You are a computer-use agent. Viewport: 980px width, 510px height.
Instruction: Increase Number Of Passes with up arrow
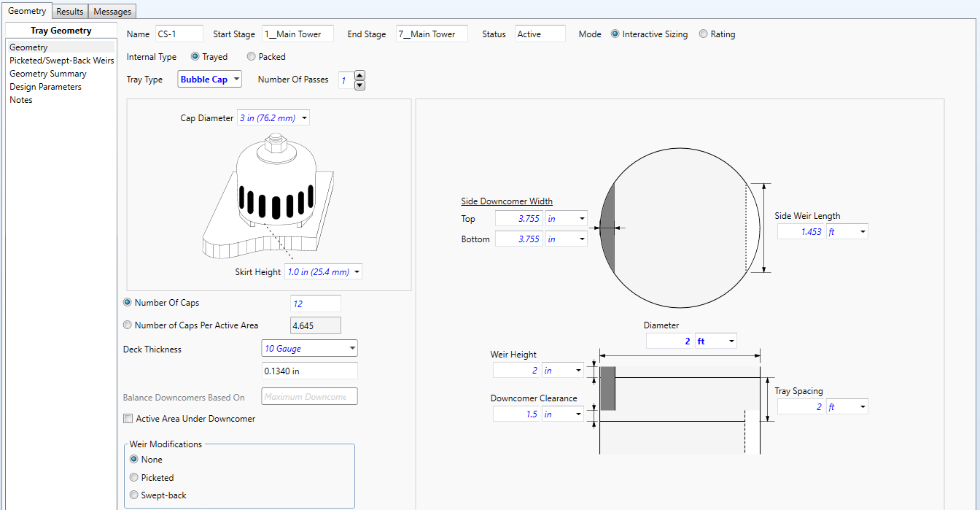click(x=359, y=75)
